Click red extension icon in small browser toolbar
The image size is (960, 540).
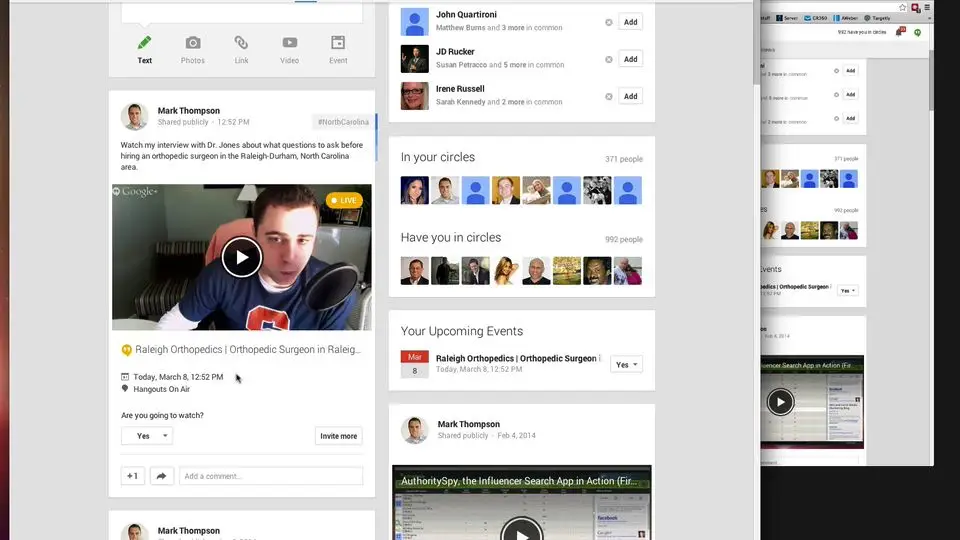tap(915, 7)
